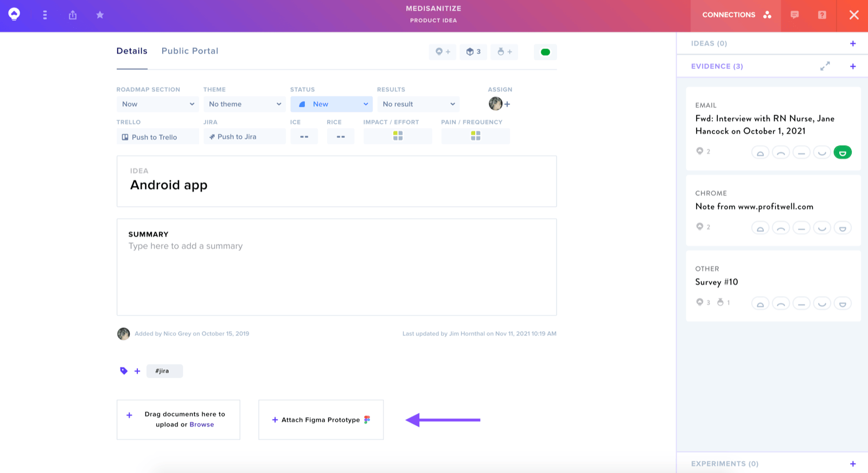The height and width of the screenshot is (473, 868).
Task: Add a linked idea via lightbulb plus
Action: [x=443, y=52]
